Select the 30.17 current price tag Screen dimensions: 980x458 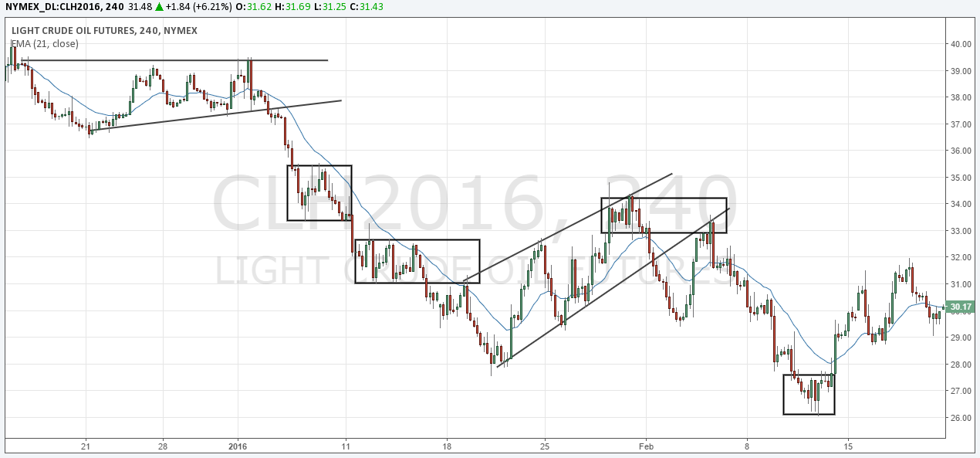[x=961, y=307]
